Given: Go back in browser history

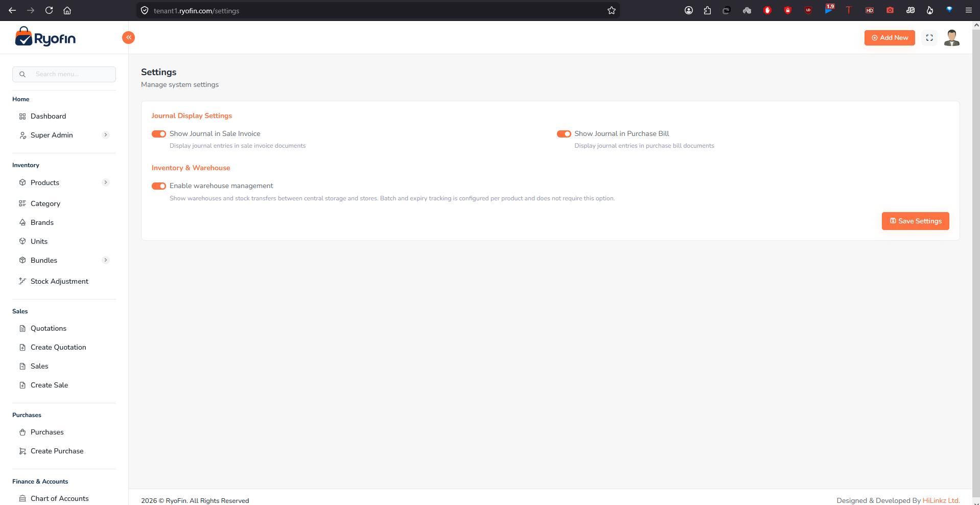Looking at the screenshot, I should click(x=12, y=10).
